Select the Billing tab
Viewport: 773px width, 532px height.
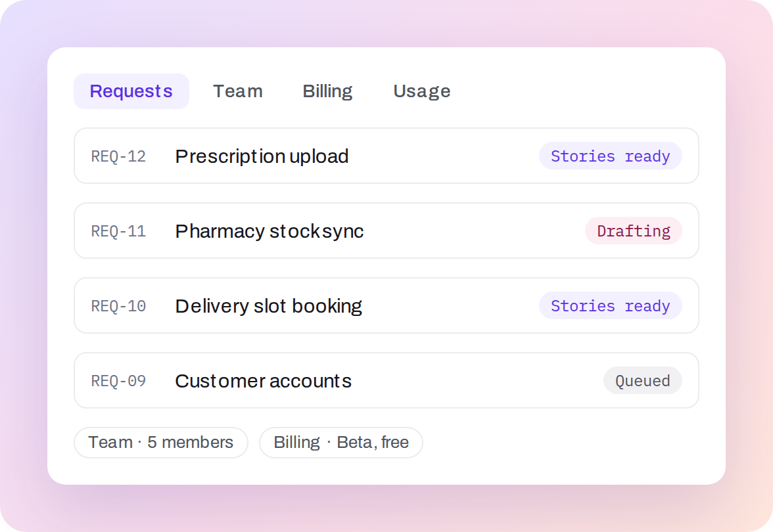pyautogui.click(x=327, y=91)
